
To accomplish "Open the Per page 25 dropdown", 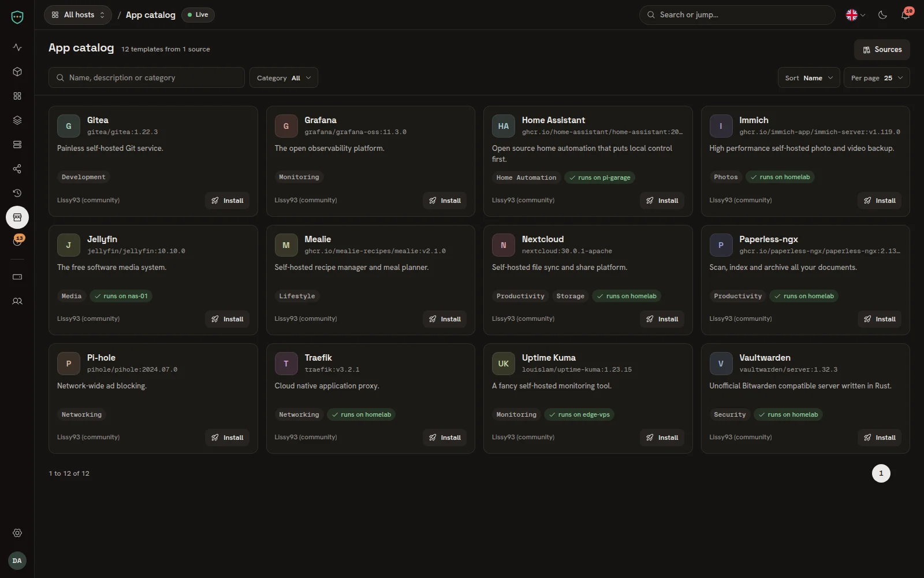I will coord(877,78).
